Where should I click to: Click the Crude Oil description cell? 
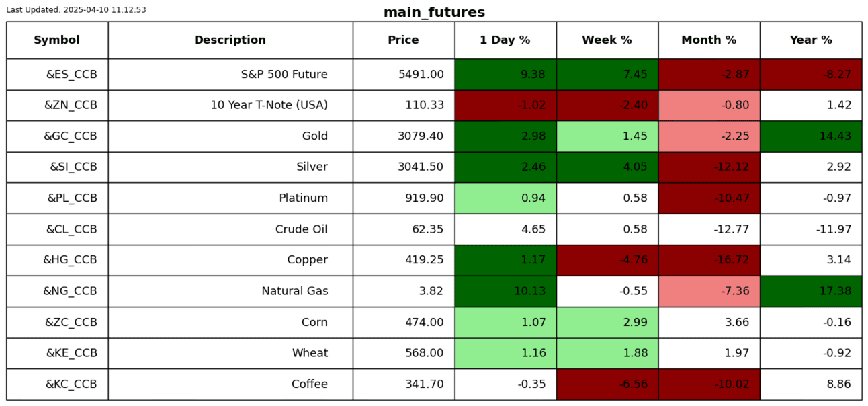tap(230, 229)
